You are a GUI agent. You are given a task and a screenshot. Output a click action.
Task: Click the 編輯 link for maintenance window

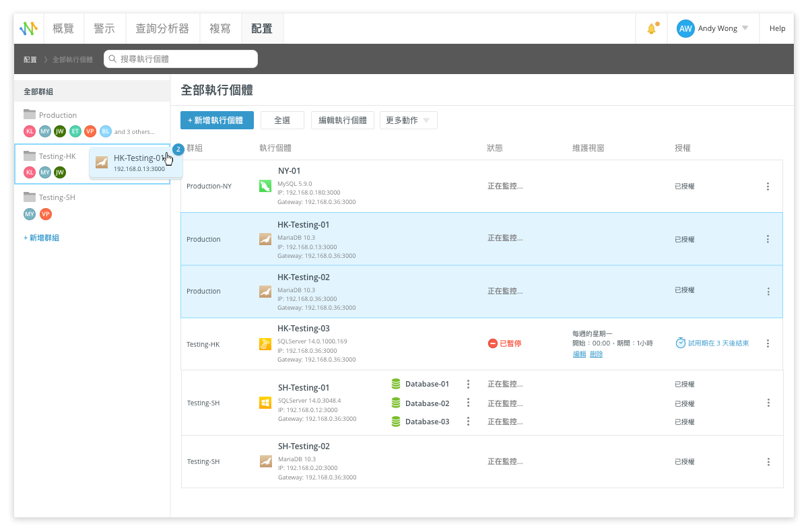click(579, 354)
